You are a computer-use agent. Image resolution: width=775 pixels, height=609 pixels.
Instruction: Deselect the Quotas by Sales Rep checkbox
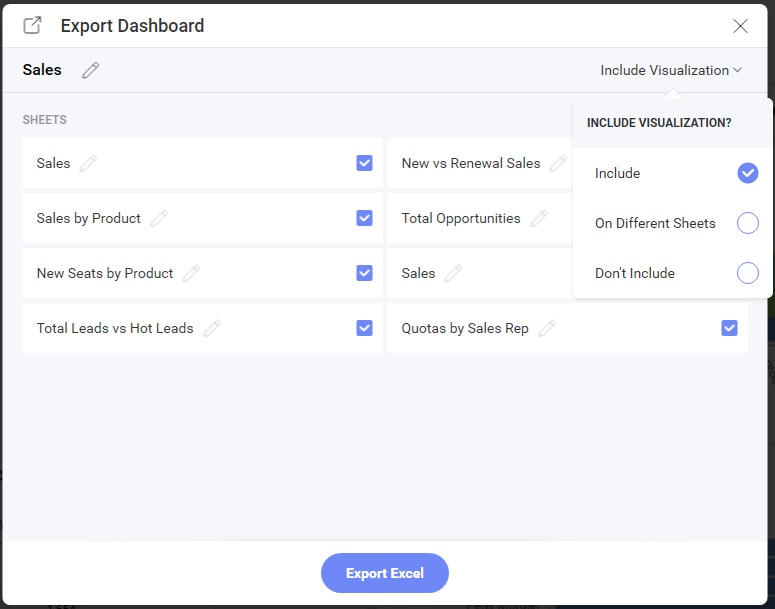[x=729, y=328]
